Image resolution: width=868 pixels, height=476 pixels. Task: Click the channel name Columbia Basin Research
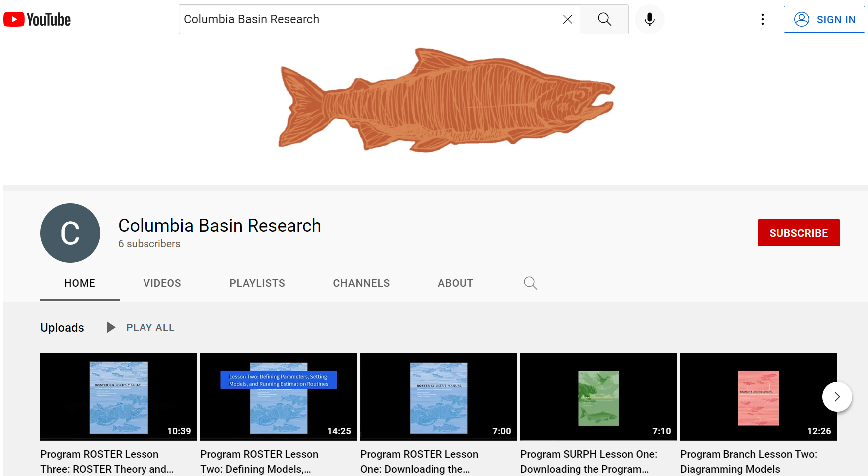click(x=219, y=225)
